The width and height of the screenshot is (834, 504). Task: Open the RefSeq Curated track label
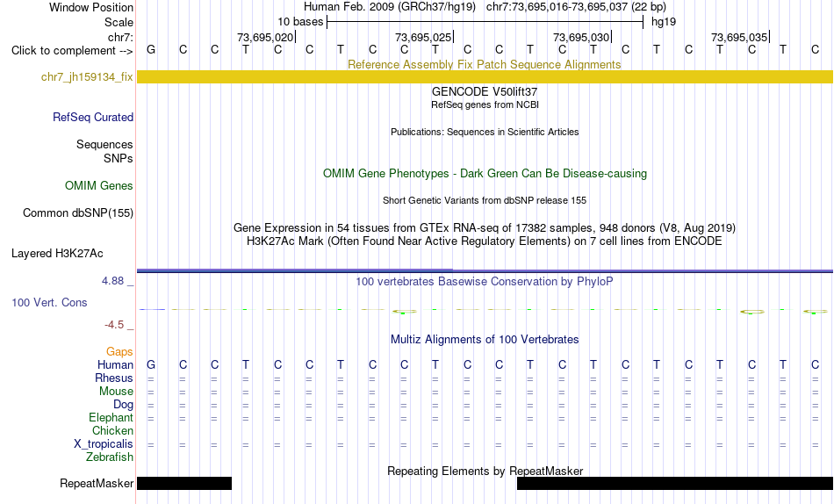(x=93, y=117)
